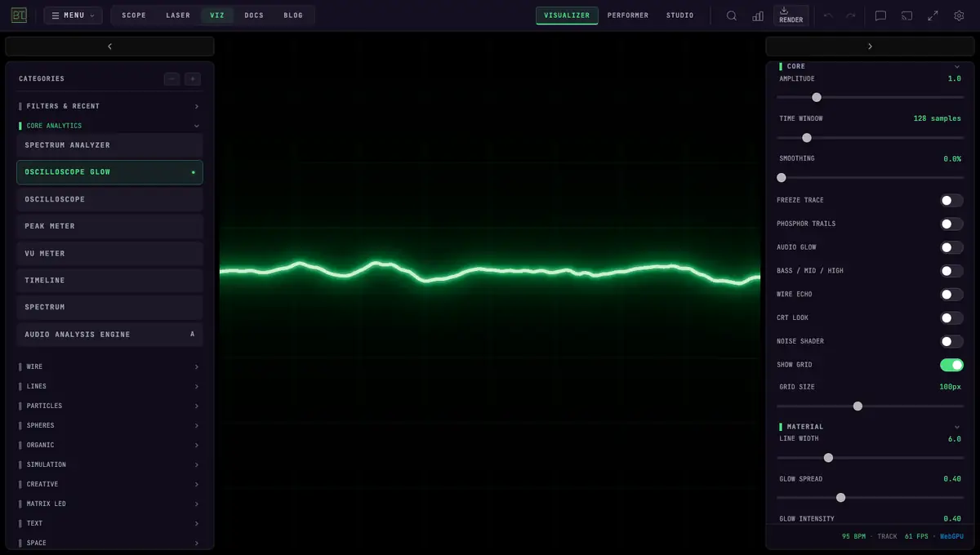The image size is (980, 555).
Task: Switch on CRT Look
Action: point(951,318)
